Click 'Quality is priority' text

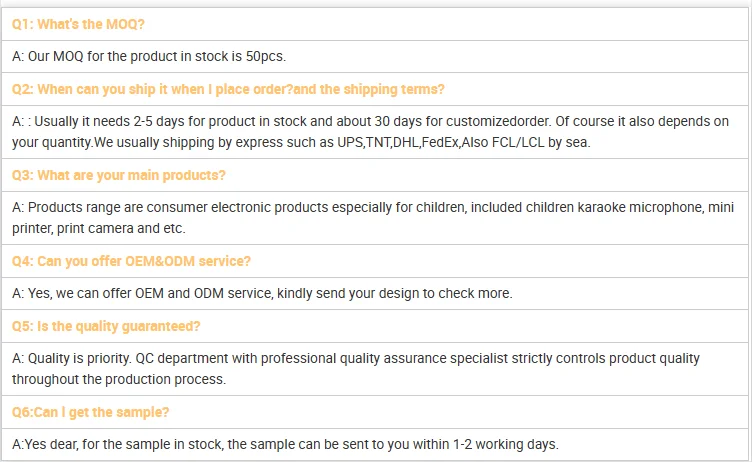[72, 358]
